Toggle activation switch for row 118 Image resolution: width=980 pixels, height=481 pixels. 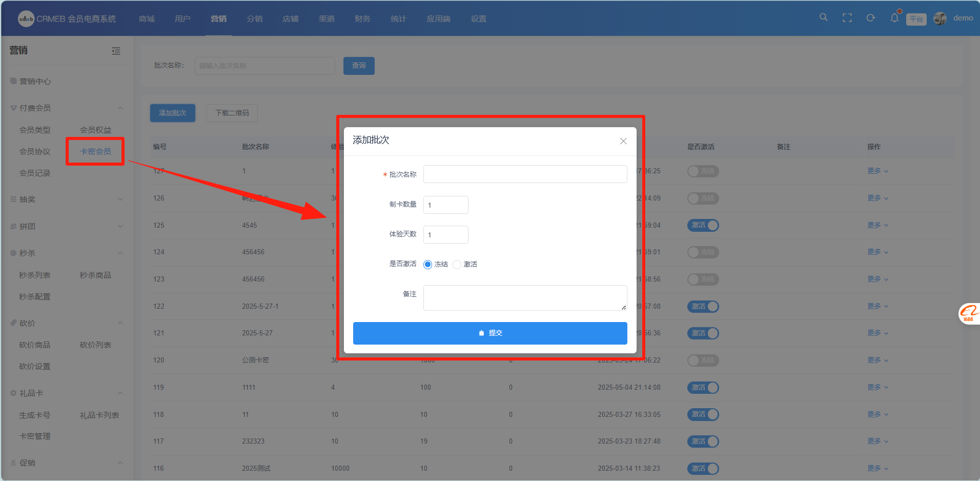tap(703, 414)
